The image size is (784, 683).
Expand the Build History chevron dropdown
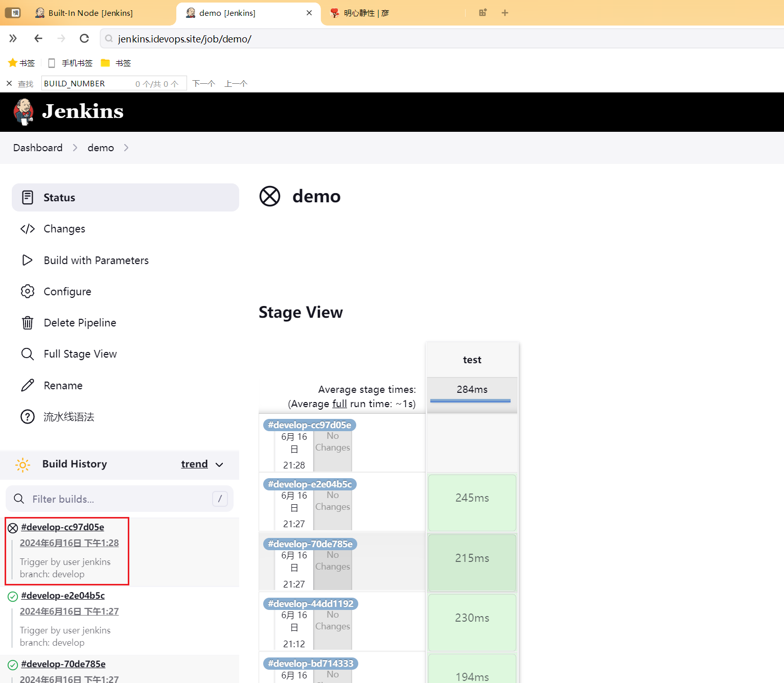point(219,464)
